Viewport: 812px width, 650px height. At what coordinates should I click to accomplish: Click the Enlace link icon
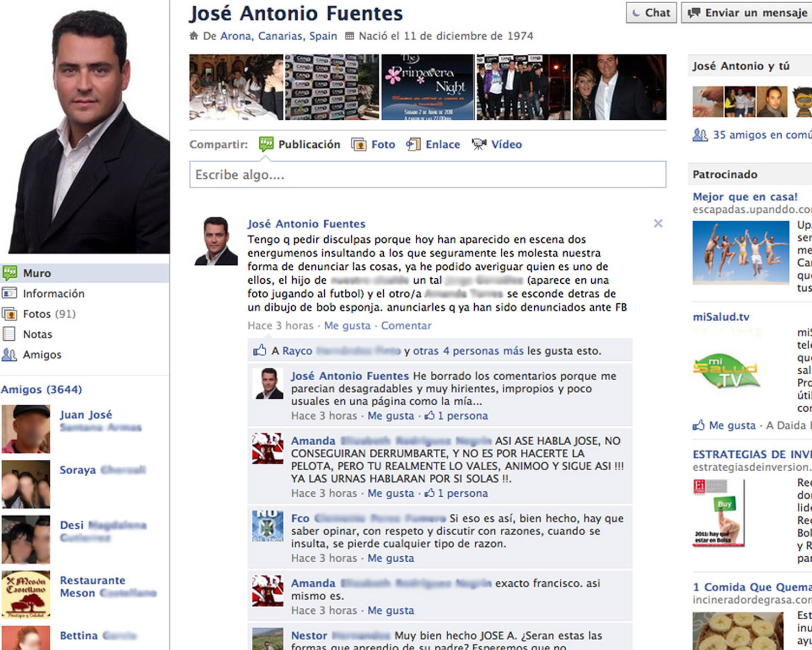click(x=413, y=145)
